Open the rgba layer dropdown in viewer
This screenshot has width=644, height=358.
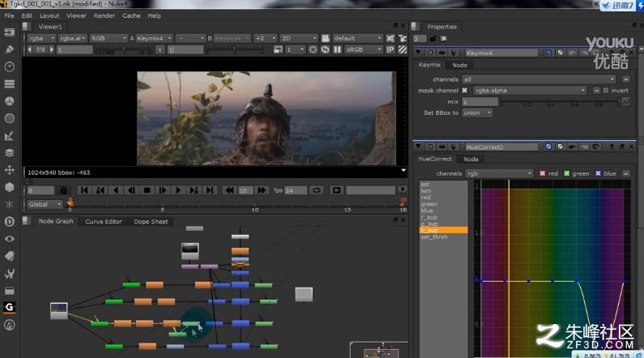(x=41, y=38)
